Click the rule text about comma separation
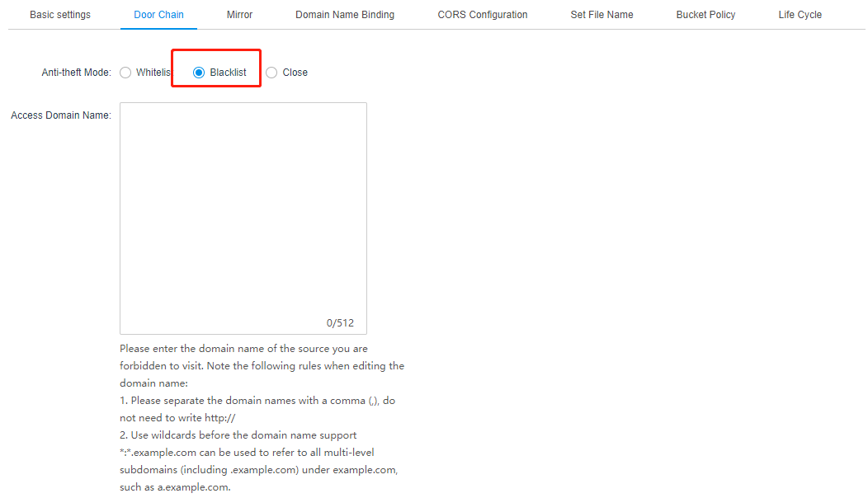Image resolution: width=868 pixels, height=498 pixels. click(x=257, y=409)
